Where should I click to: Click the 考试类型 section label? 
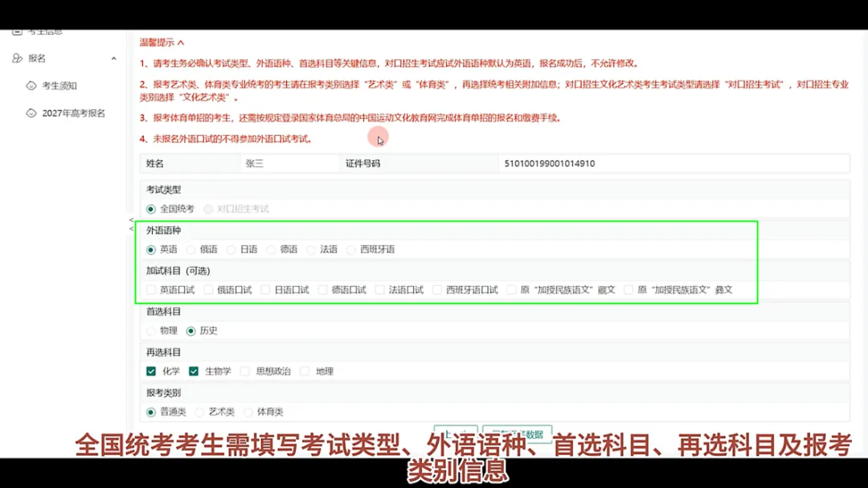pyautogui.click(x=163, y=190)
